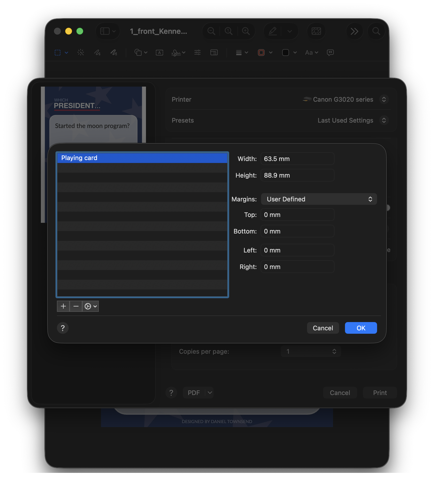Insert a text box
The image size is (434, 504).
coord(159,53)
